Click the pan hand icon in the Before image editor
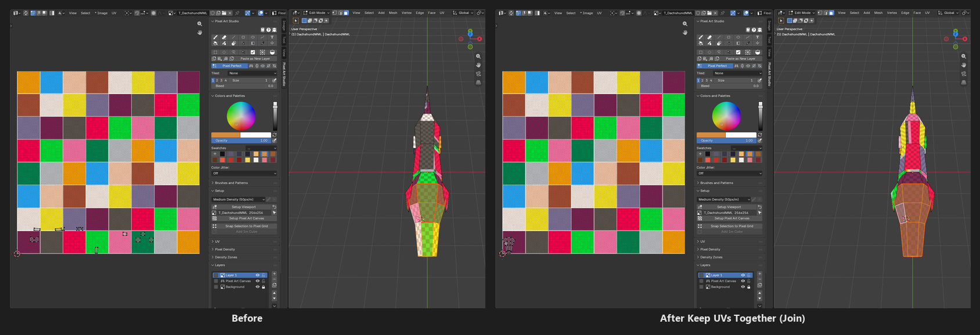 (200, 33)
